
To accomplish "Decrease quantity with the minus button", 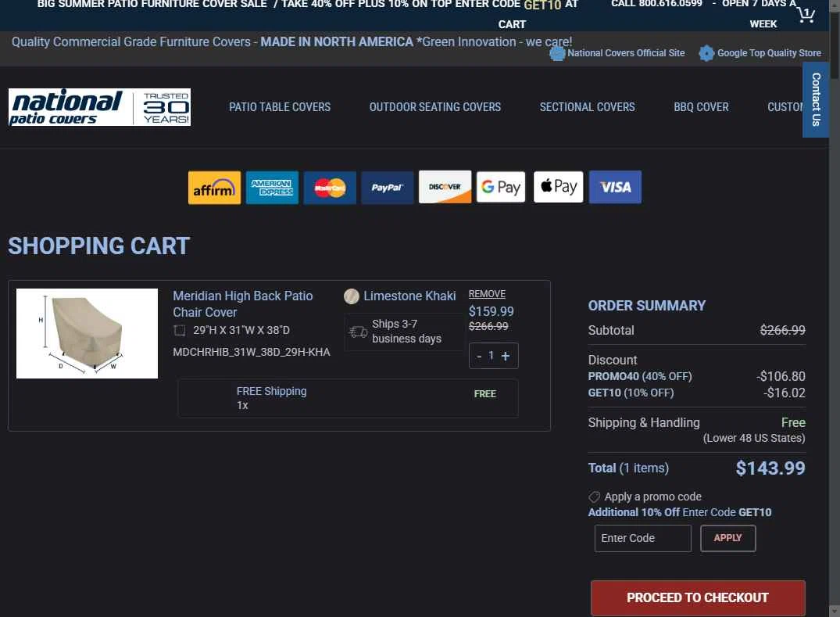I will pyautogui.click(x=479, y=356).
